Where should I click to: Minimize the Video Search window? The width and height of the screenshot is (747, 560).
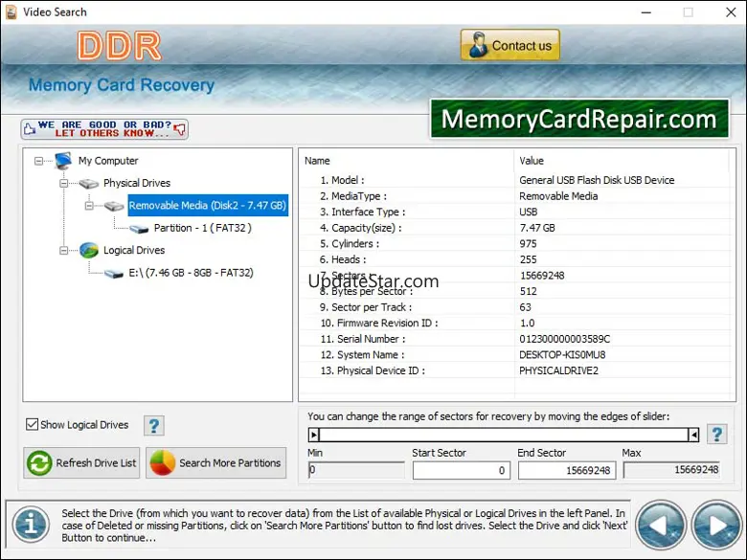[646, 12]
